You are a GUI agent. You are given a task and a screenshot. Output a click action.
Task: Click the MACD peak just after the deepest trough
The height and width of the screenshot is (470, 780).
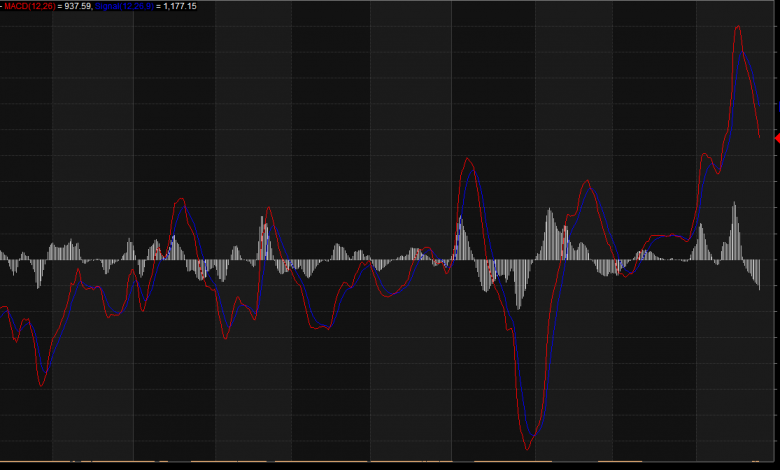point(587,181)
